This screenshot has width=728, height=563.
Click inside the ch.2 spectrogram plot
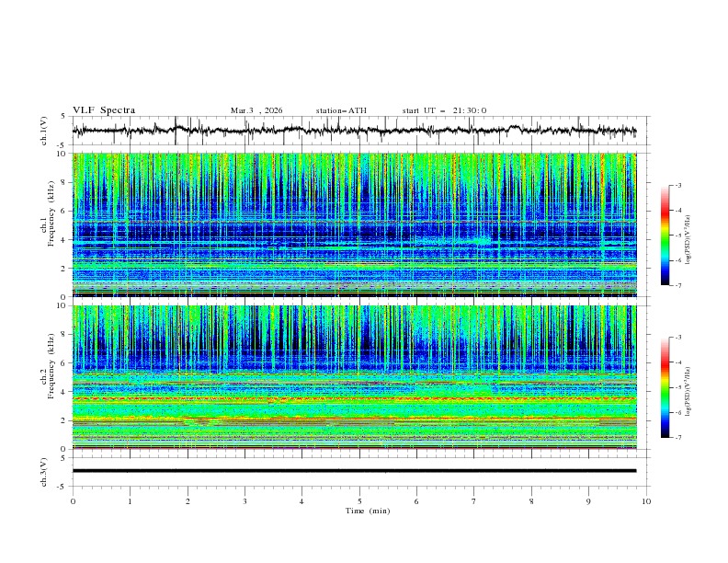tap(355, 377)
